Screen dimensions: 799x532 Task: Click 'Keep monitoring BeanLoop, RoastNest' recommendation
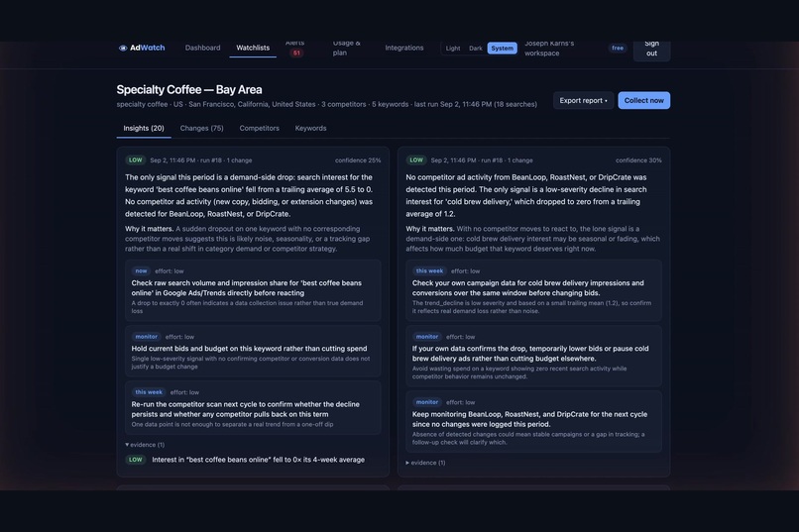click(530, 419)
